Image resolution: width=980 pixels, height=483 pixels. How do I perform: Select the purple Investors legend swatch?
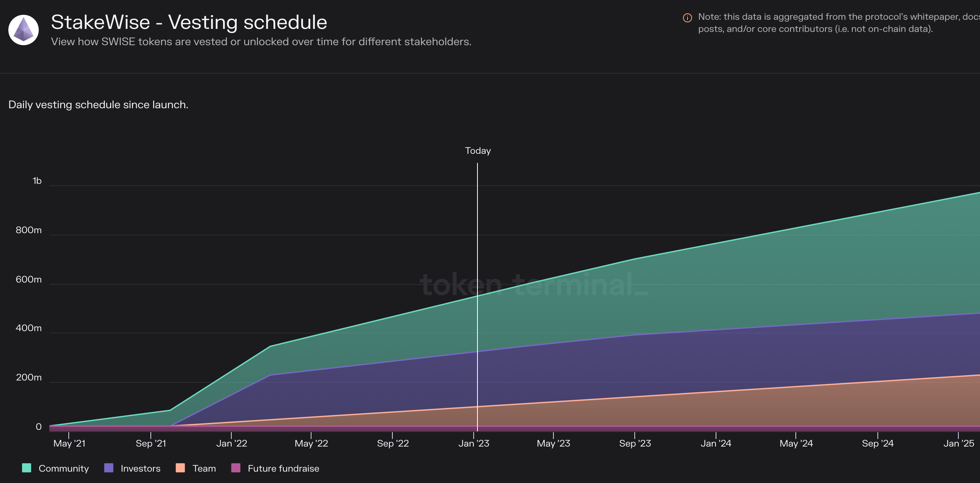tap(108, 468)
